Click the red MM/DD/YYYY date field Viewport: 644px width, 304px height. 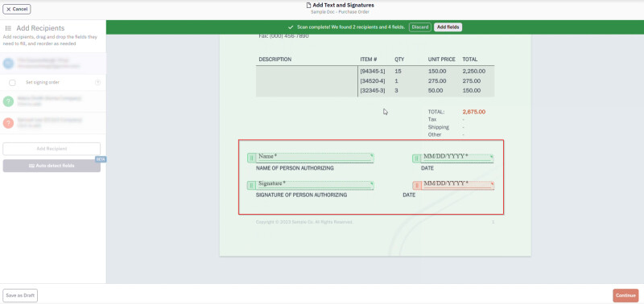tap(457, 185)
